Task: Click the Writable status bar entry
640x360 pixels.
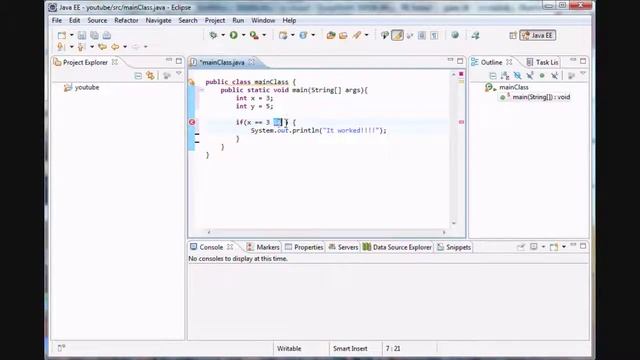Action: point(289,349)
